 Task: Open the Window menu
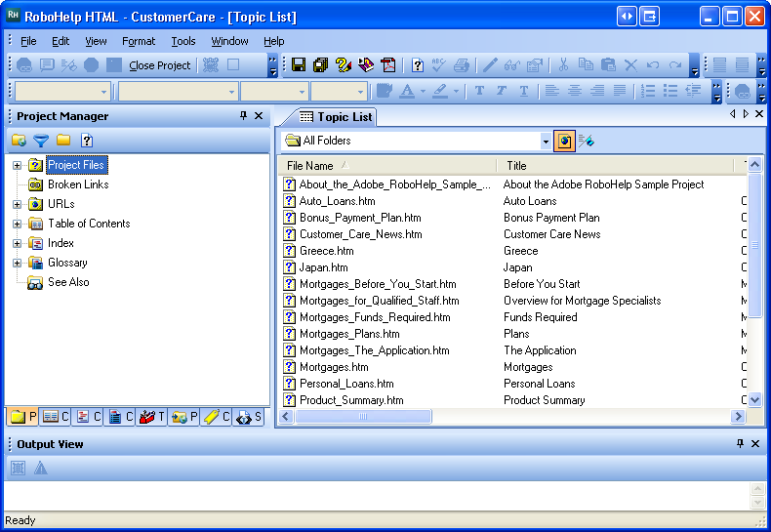point(229,41)
